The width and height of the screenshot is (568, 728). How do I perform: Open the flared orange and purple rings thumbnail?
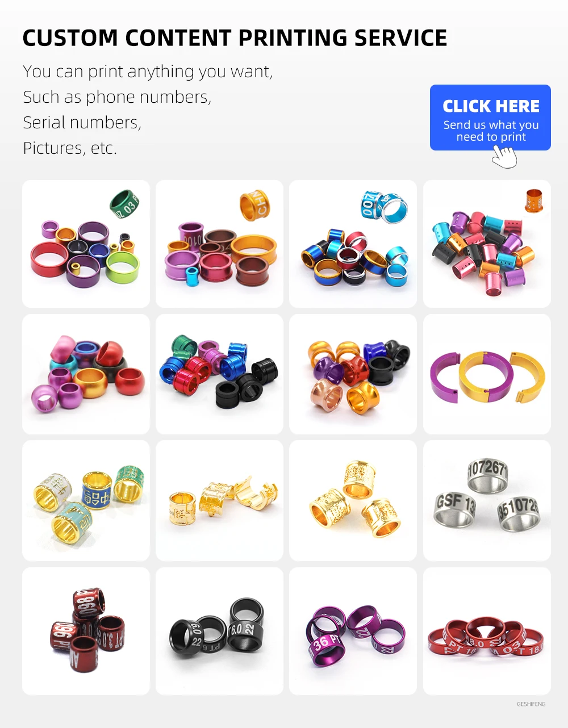pyautogui.click(x=353, y=374)
